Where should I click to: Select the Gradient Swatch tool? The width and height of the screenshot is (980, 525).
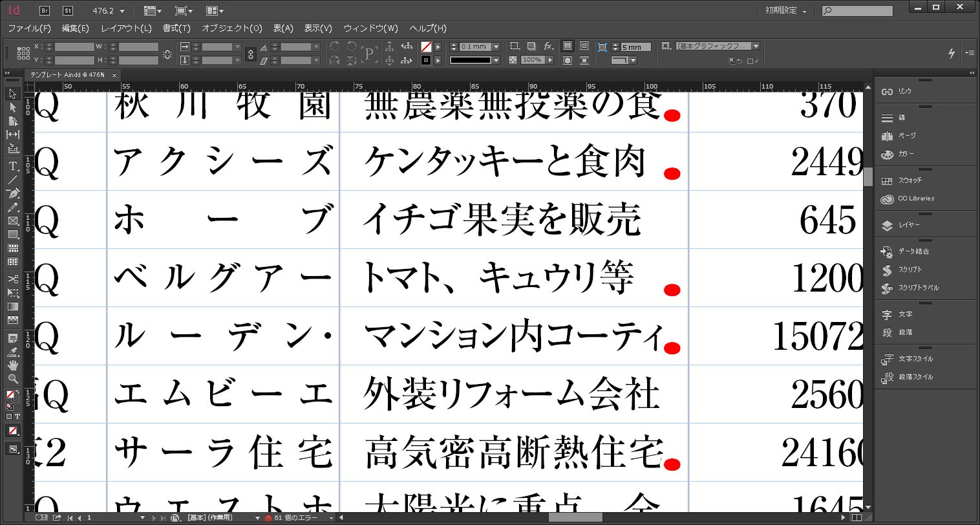(13, 306)
